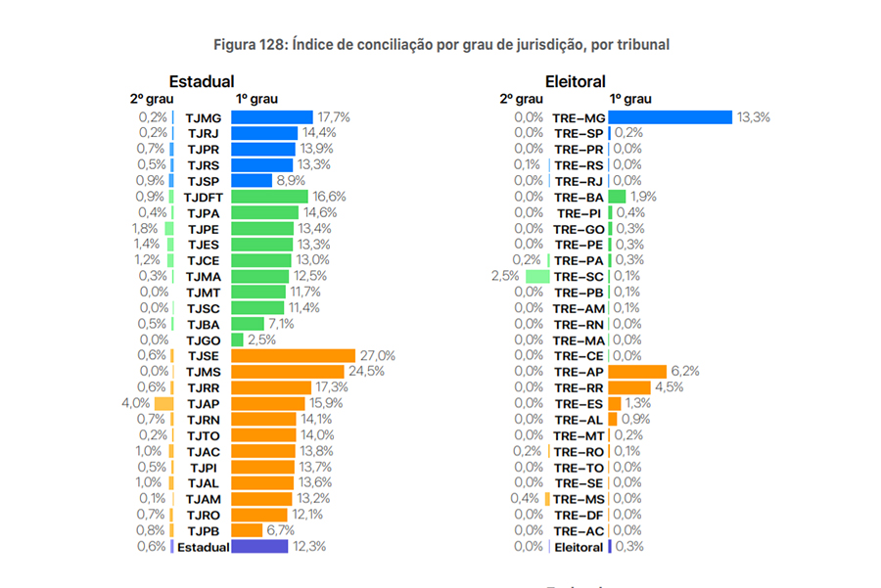This screenshot has width=881, height=588.
Task: Click the purple Estadual total bar
Action: [x=259, y=546]
